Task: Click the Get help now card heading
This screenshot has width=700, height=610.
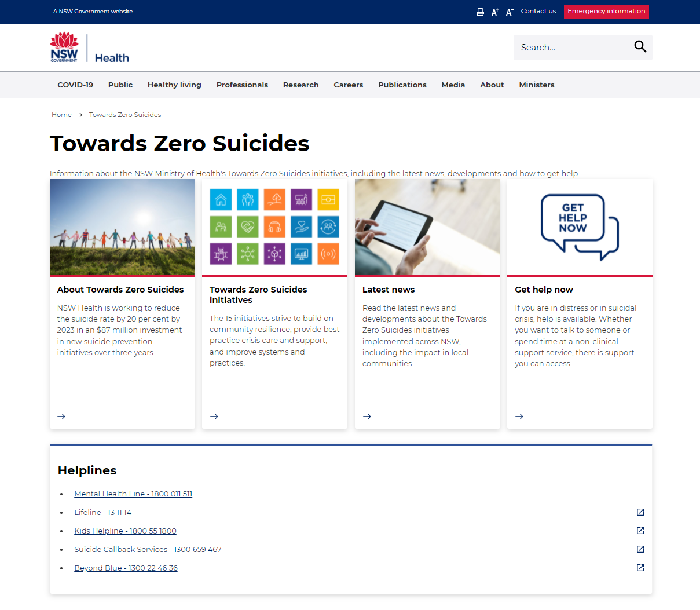Action: pyautogui.click(x=544, y=290)
